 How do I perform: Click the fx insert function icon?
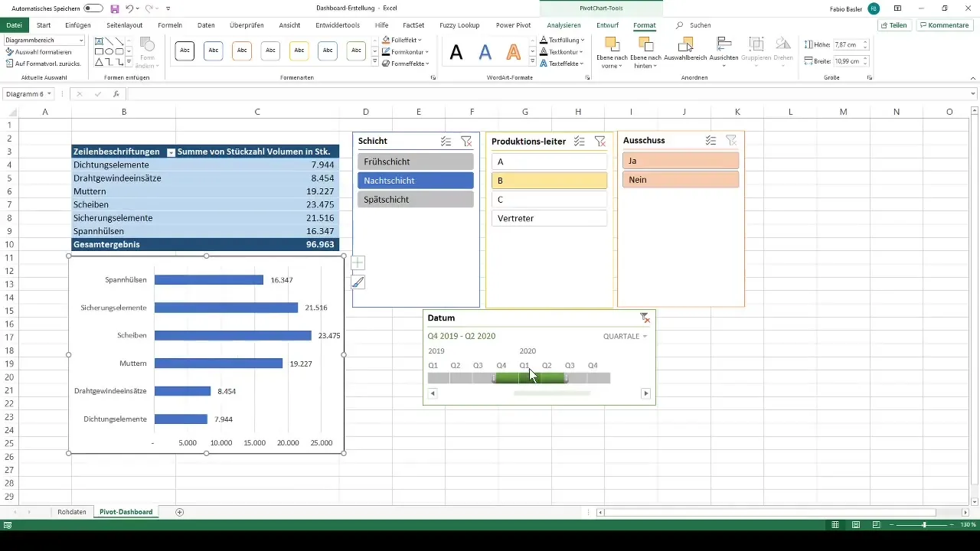point(116,94)
